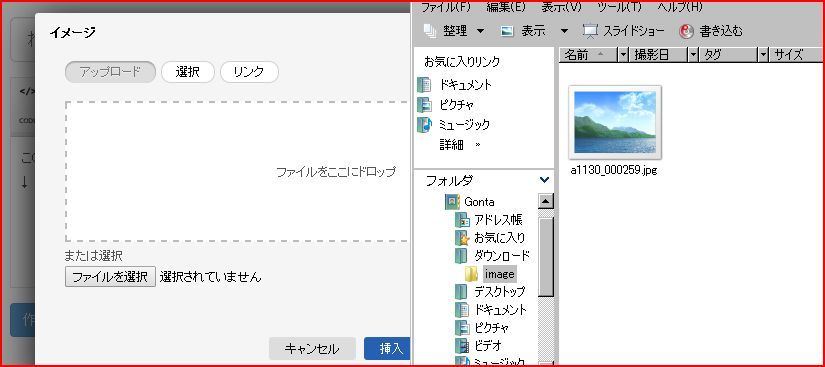This screenshot has height=367, width=825.
Task: Select the image folder in tree
Action: (499, 274)
